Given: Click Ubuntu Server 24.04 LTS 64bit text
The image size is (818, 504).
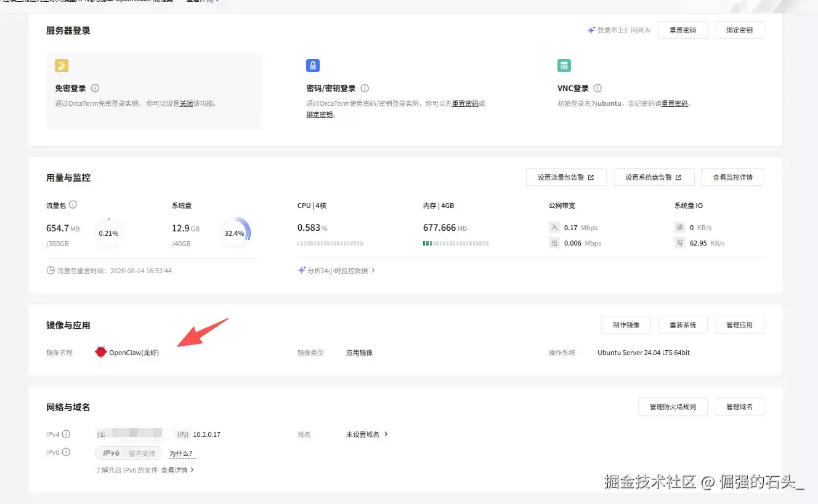Looking at the screenshot, I should [x=644, y=353].
